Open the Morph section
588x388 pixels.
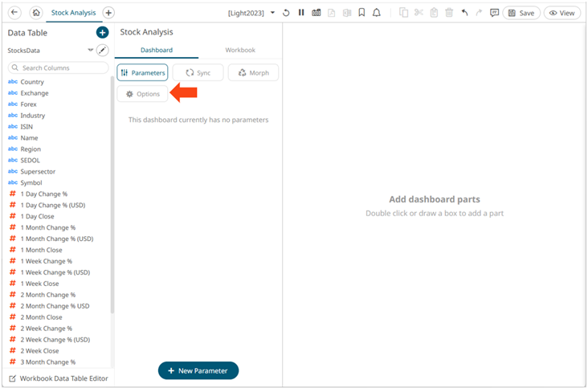click(x=254, y=73)
